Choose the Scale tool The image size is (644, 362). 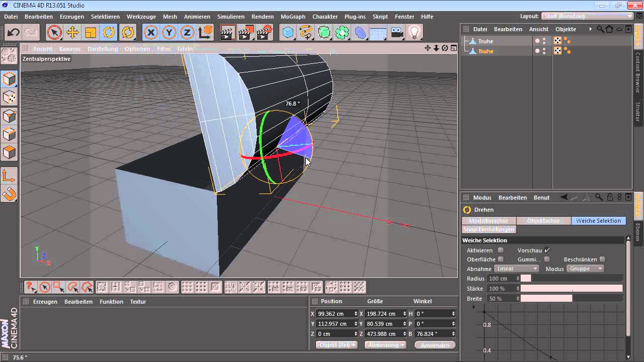tap(91, 33)
